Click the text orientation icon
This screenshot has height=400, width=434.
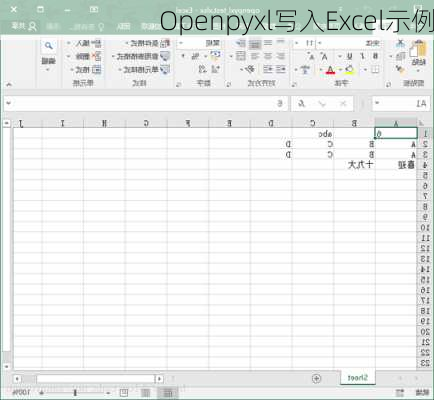coord(250,69)
